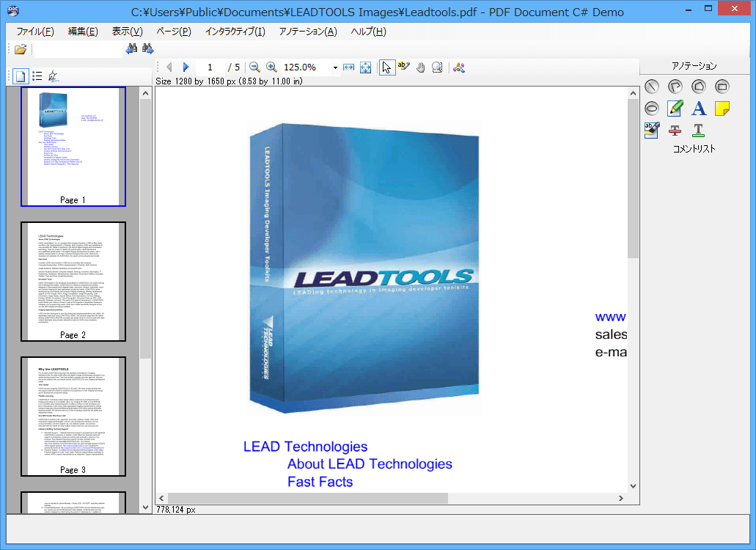
Task: Find next match with right-arrow binoculars
Action: 147,48
